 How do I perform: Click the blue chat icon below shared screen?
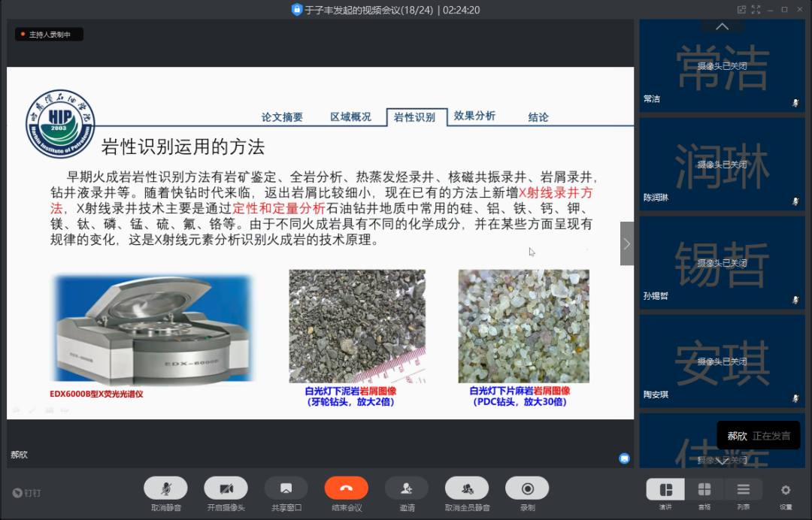click(x=624, y=458)
